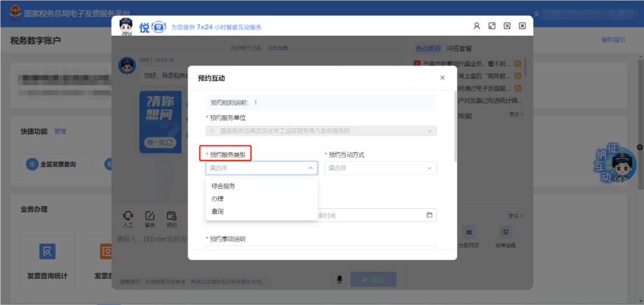Click the expand fullscreen icon in chat header
Image resolution: width=644 pixels, height=305 pixels.
pyautogui.click(x=491, y=26)
